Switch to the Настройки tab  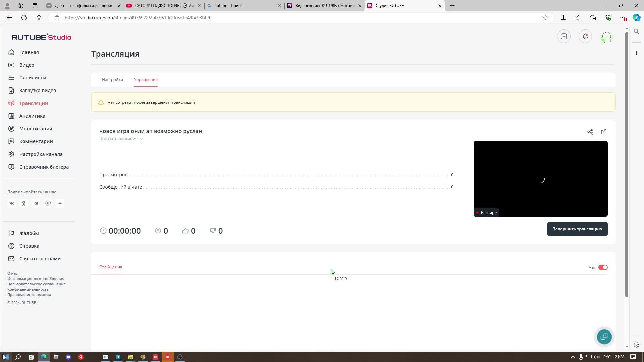pos(112,80)
